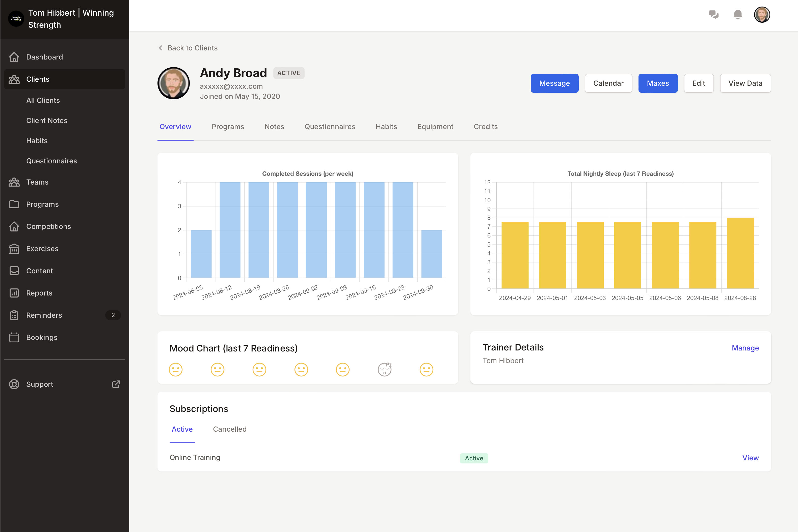Select the Cancelled subscriptions tab

229,429
